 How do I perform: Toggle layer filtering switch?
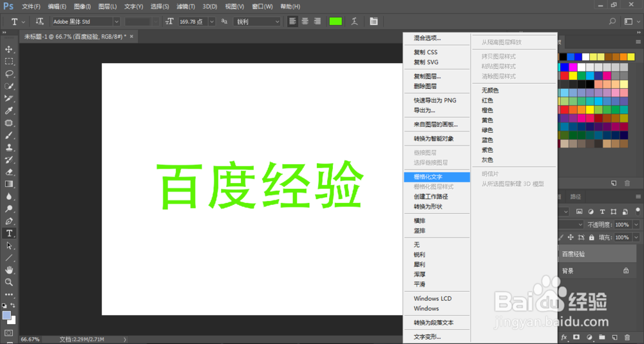coord(638,212)
